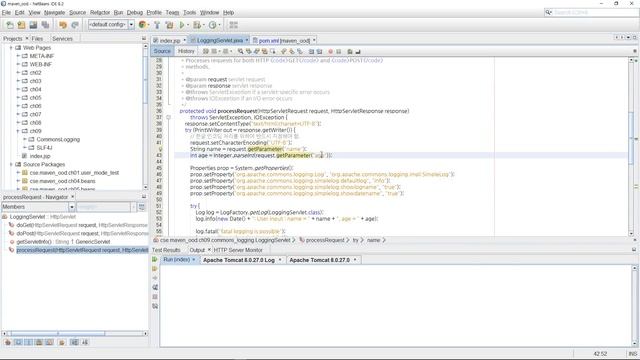The width and height of the screenshot is (640, 360).
Task: Open the Tools menu
Action: coord(189,13)
